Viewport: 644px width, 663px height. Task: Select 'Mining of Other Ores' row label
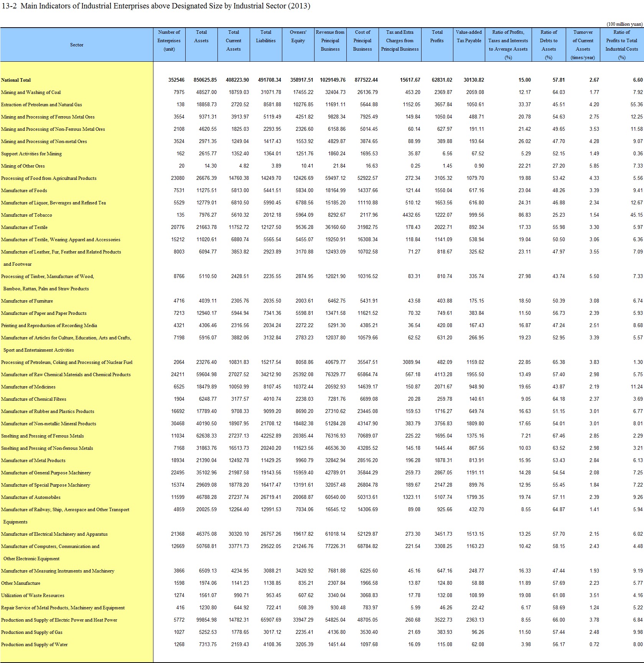23,166
